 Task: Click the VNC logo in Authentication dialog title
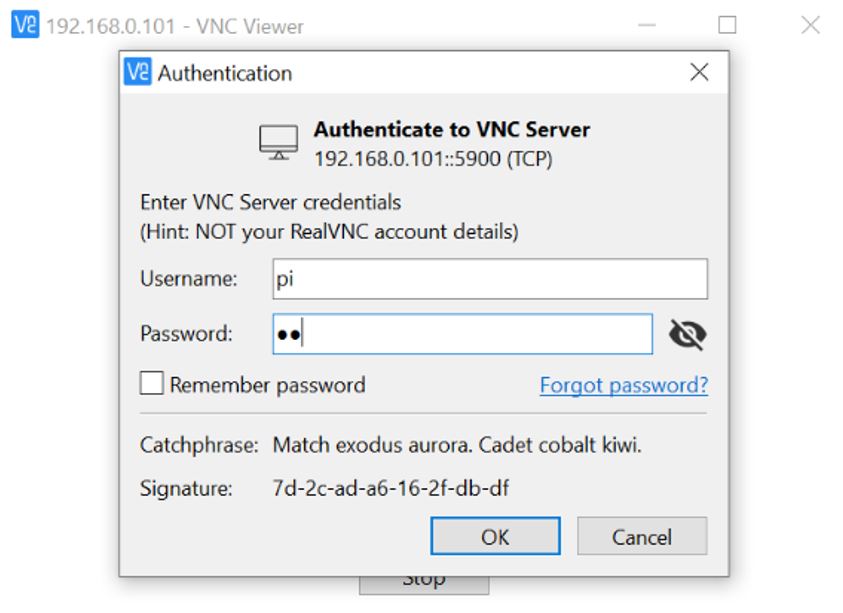click(x=137, y=73)
